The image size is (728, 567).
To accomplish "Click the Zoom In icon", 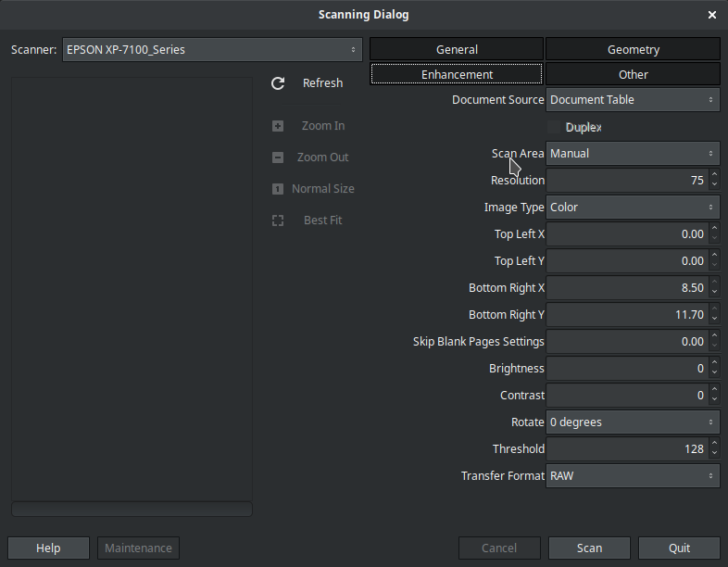I will tap(278, 126).
